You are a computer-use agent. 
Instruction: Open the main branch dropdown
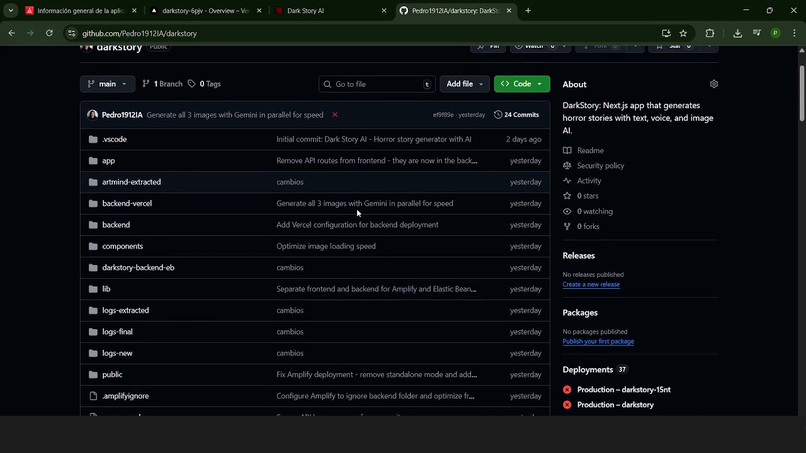click(x=107, y=84)
